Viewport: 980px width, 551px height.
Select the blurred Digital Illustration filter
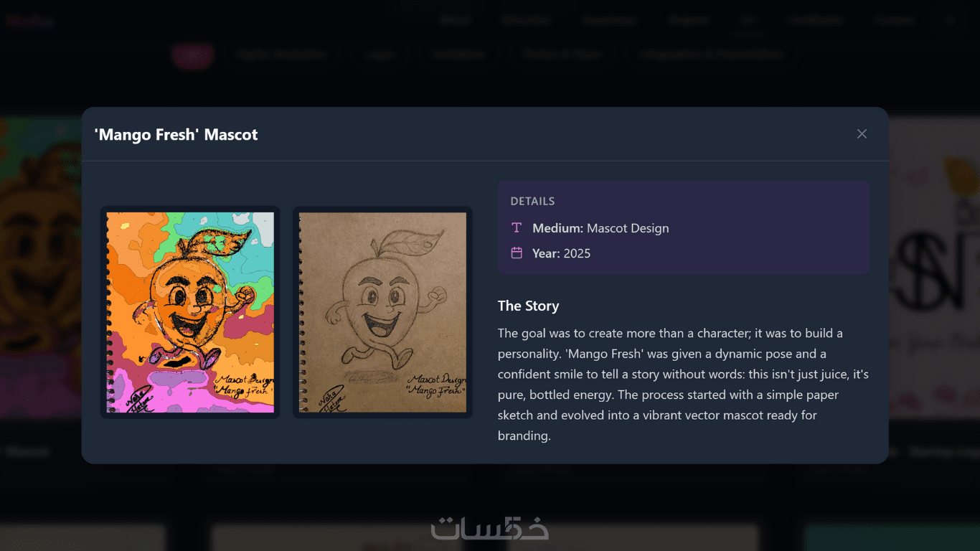281,55
